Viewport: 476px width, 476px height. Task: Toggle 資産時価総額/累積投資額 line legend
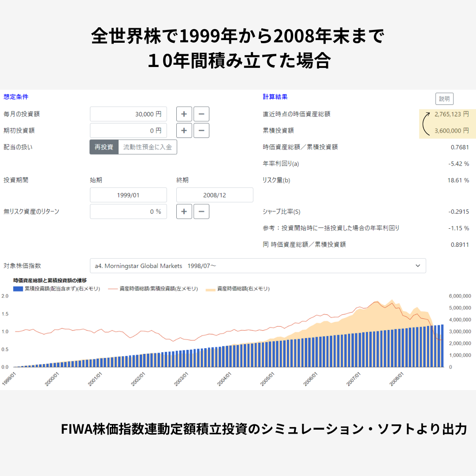[113, 289]
